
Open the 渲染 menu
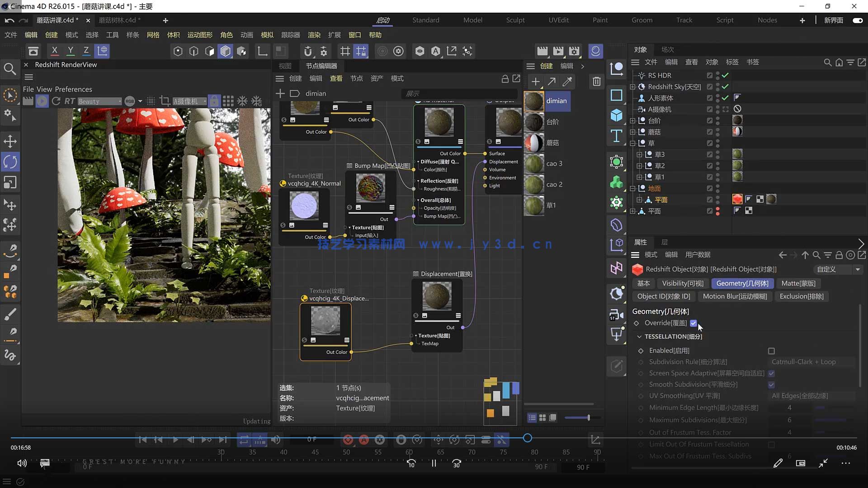(x=314, y=35)
